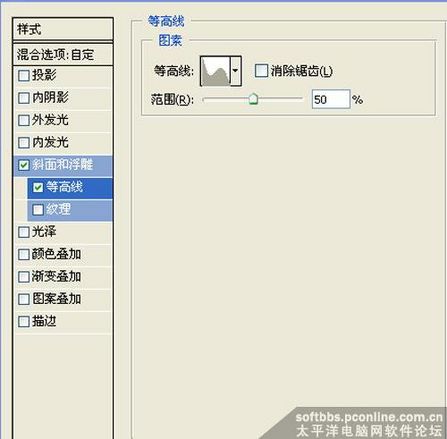Enable the 消除锯齿 anti-alias checkbox

click(261, 71)
